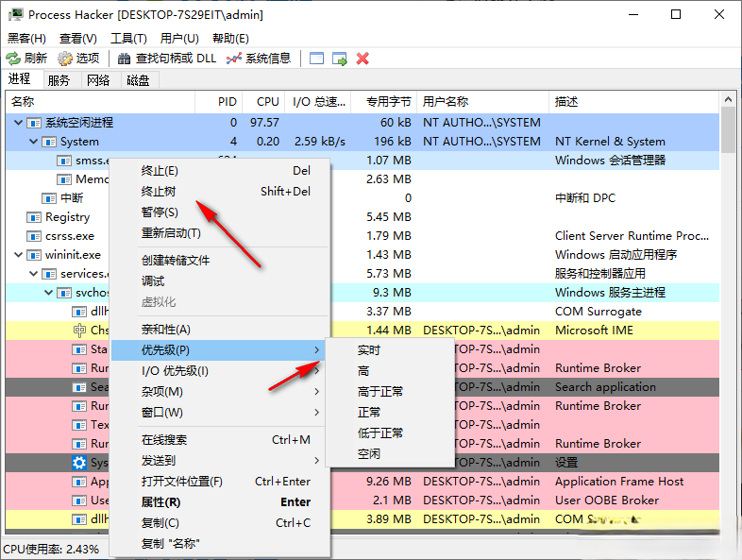742x560 pixels.
Task: Switch to the 磁盘 tab
Action: [x=138, y=80]
